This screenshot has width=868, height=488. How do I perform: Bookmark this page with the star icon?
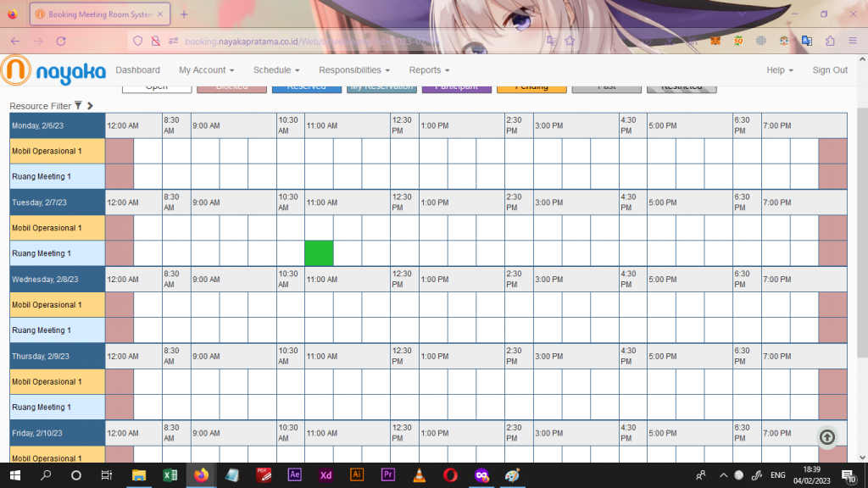click(570, 41)
